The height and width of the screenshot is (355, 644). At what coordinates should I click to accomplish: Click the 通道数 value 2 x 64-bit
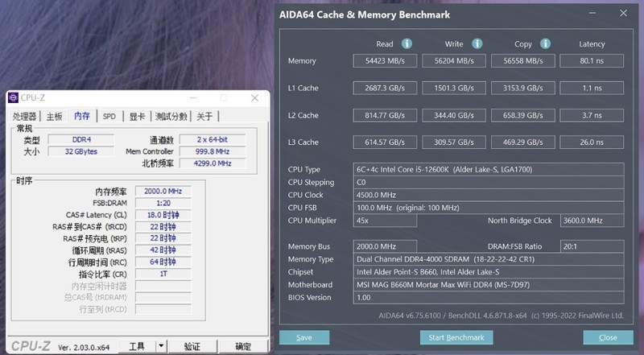click(x=213, y=140)
